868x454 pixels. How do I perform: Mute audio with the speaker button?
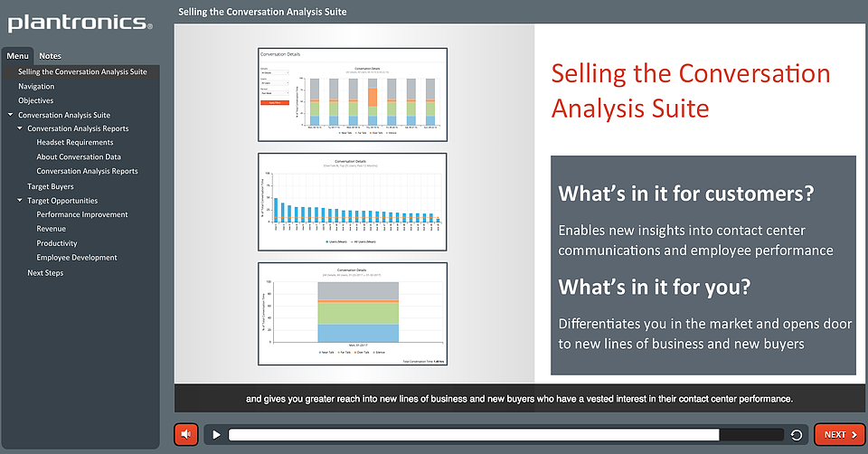(x=186, y=435)
